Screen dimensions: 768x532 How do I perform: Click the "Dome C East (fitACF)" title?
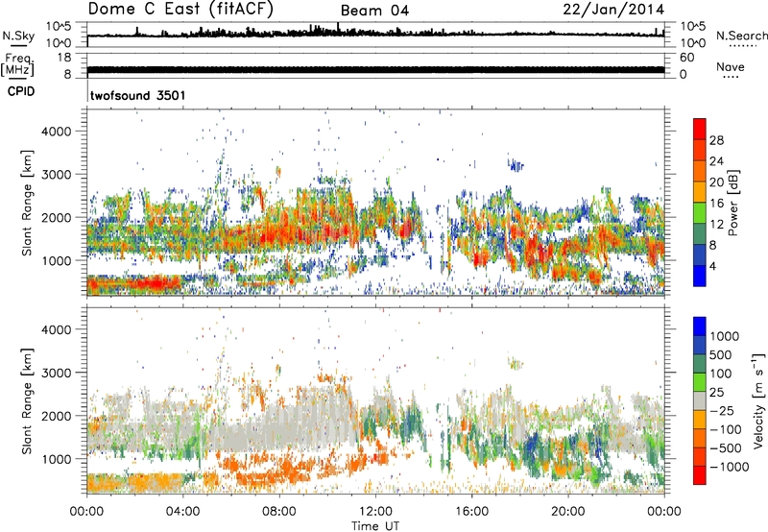tap(180, 10)
